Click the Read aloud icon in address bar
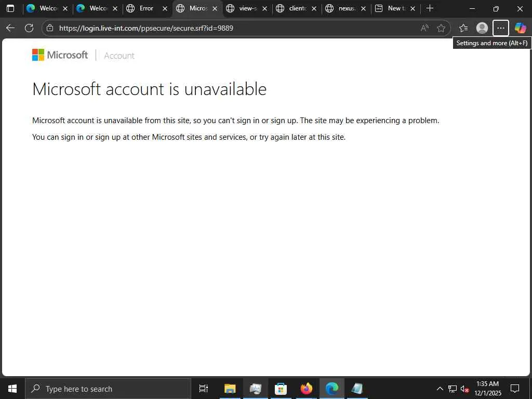The image size is (532, 399). [424, 28]
